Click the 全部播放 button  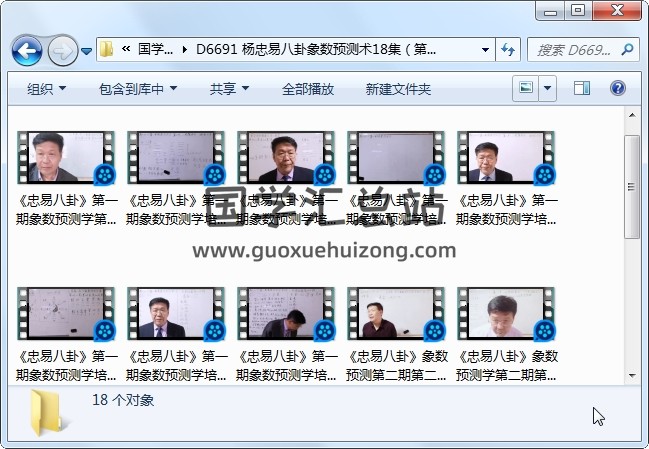308,89
